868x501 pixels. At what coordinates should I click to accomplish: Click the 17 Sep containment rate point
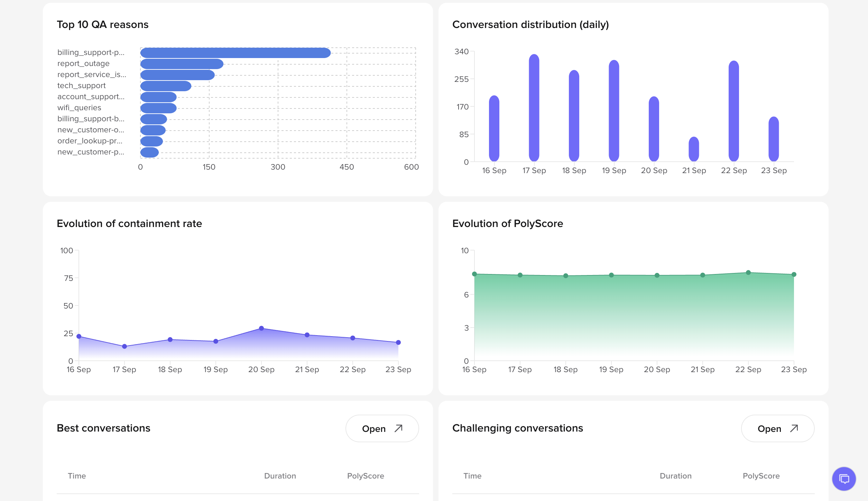pyautogui.click(x=124, y=346)
